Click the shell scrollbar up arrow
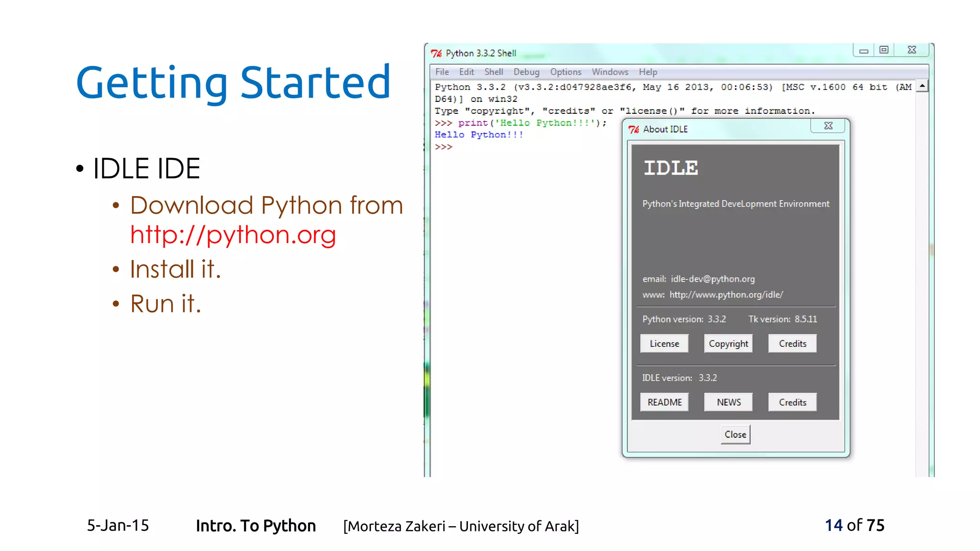The height and width of the screenshot is (551, 980). click(x=922, y=86)
